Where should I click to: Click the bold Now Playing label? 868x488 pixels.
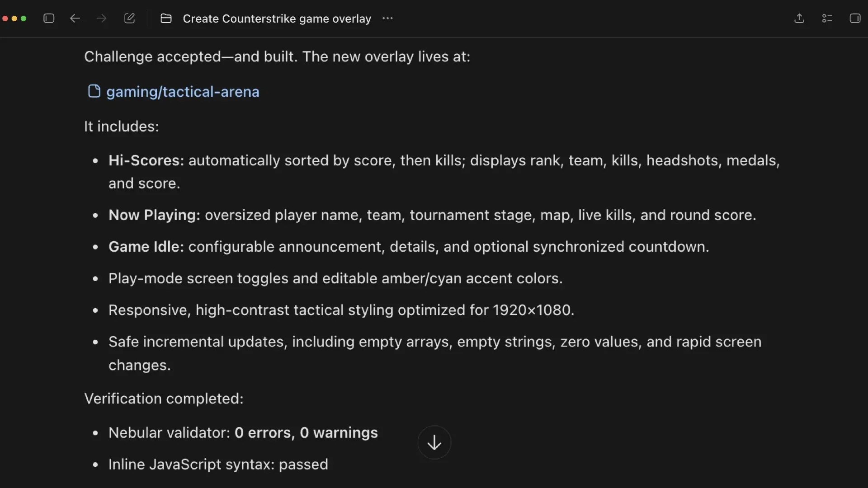coord(154,215)
